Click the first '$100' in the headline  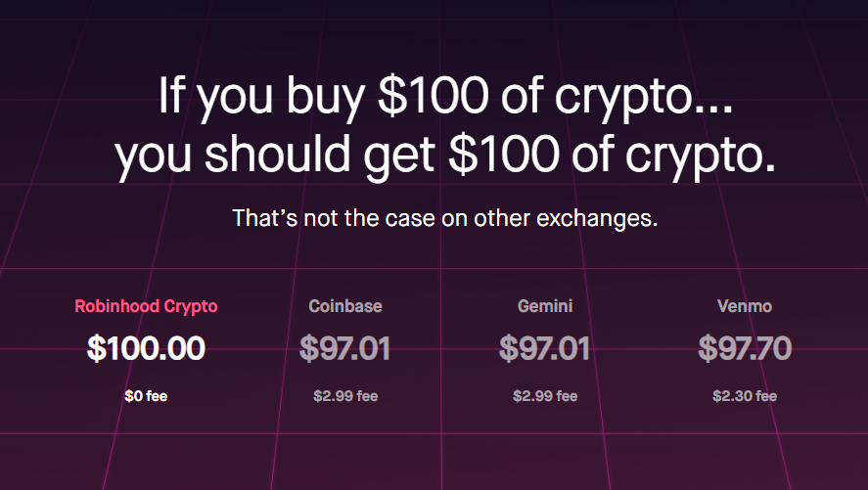(433, 95)
